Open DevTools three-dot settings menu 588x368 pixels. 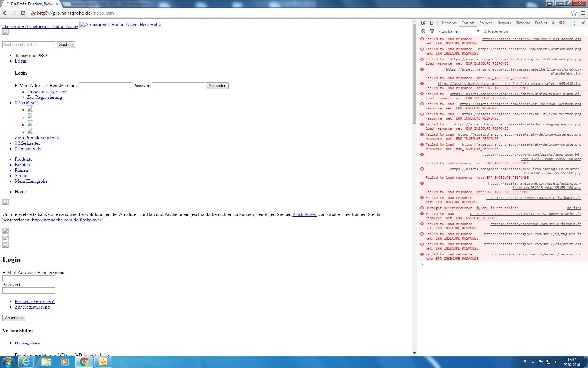pos(575,23)
